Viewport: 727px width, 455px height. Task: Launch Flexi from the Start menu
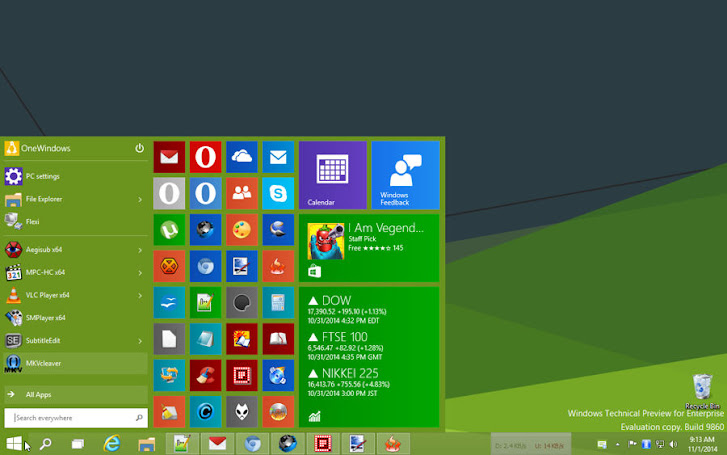[76, 222]
